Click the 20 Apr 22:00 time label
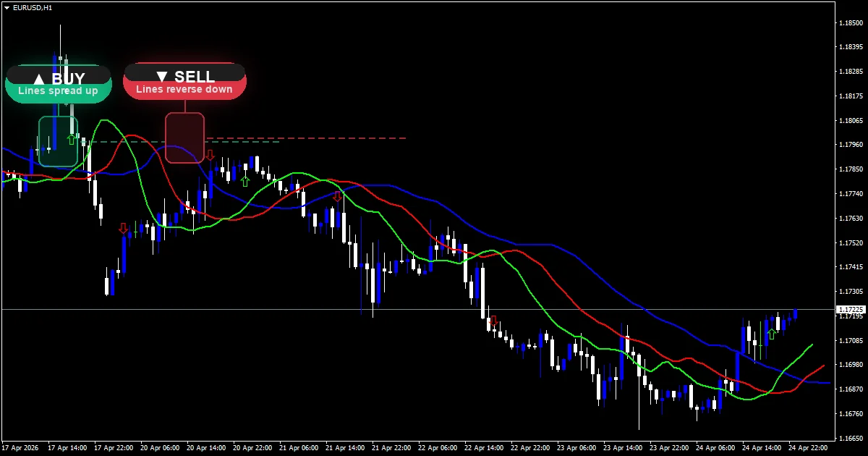This screenshot has height=456, width=868. [x=252, y=448]
